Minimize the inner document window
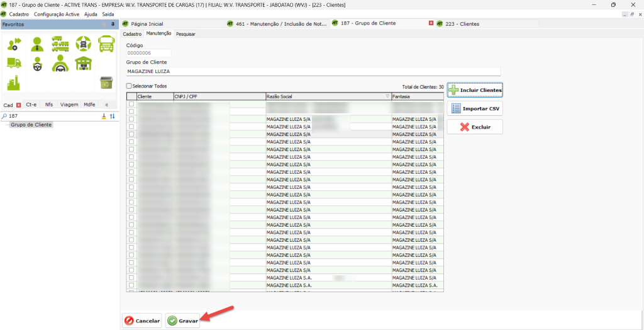 click(625, 14)
